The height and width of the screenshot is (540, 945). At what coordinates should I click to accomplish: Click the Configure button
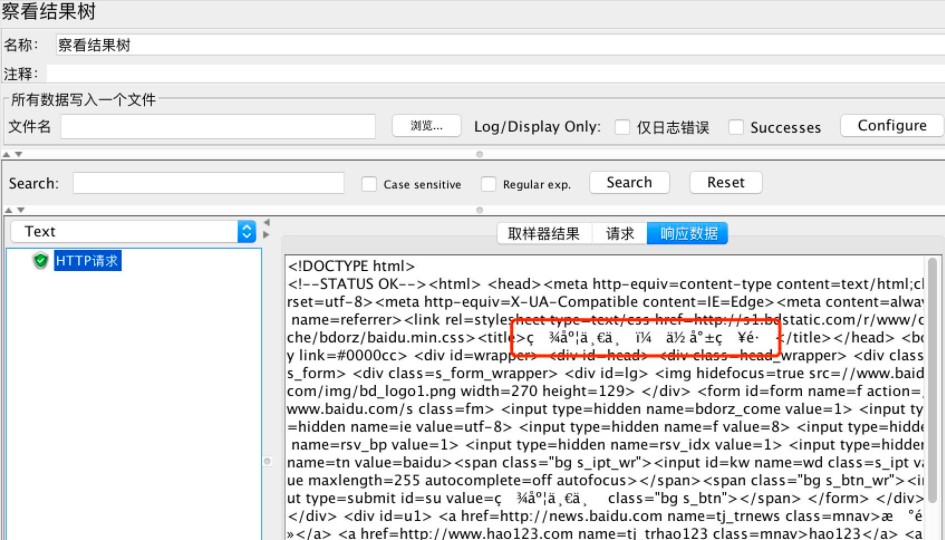tap(892, 126)
